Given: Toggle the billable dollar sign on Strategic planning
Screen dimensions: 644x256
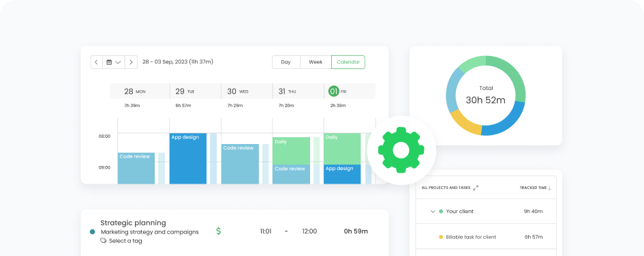Looking at the screenshot, I should point(219,231).
